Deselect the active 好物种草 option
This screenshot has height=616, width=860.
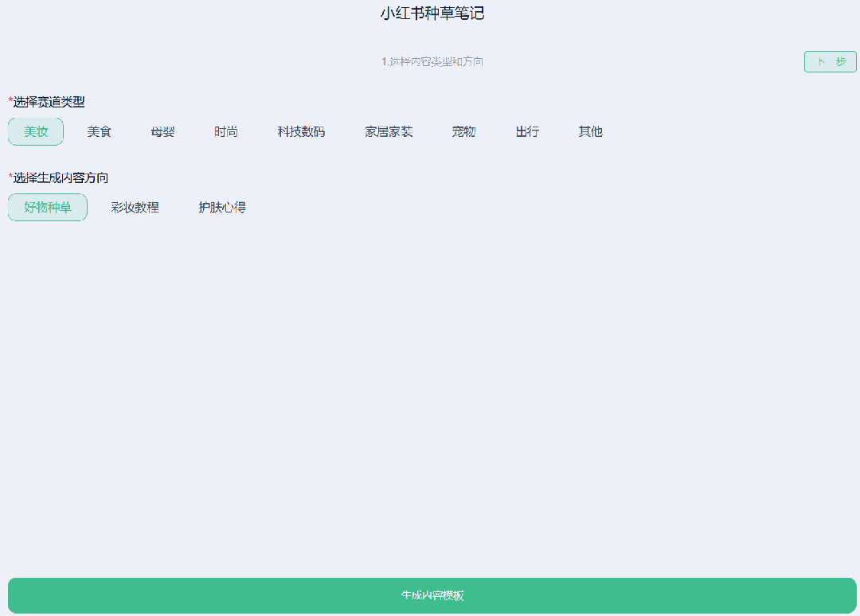tap(47, 207)
